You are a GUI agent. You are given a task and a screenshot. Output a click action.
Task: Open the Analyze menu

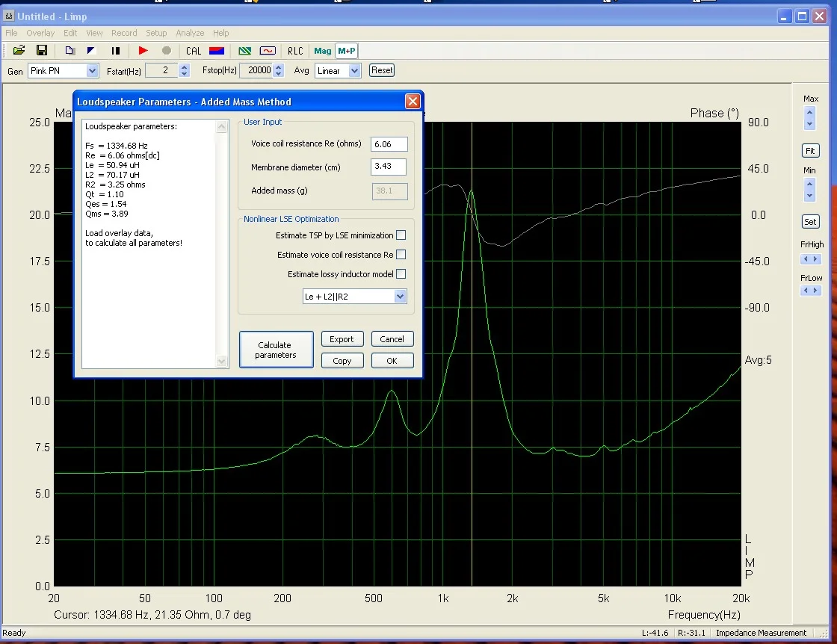[x=190, y=33]
